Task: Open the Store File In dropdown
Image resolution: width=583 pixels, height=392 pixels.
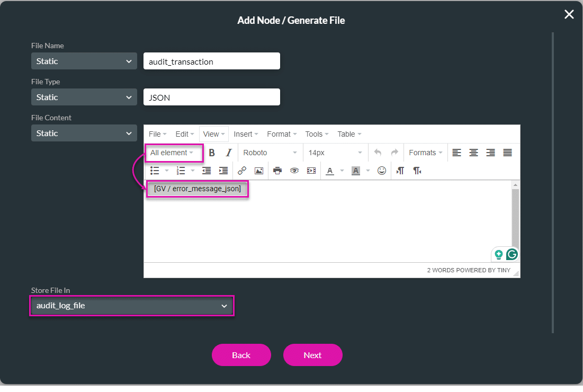Action: click(131, 306)
